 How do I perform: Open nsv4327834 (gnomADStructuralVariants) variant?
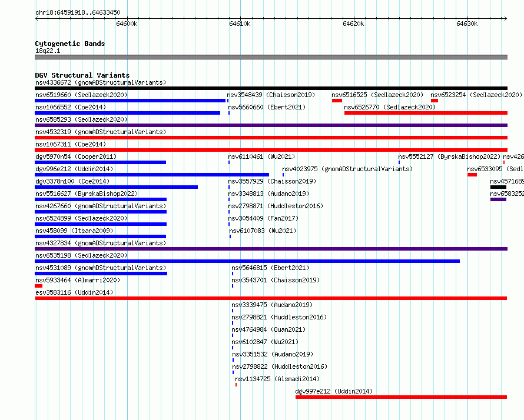101,243
